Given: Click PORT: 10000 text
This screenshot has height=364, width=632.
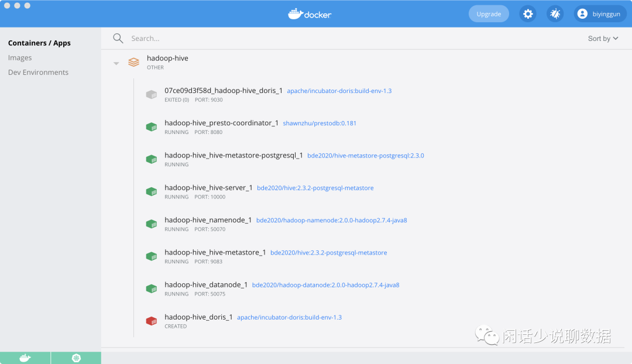Looking at the screenshot, I should [210, 197].
